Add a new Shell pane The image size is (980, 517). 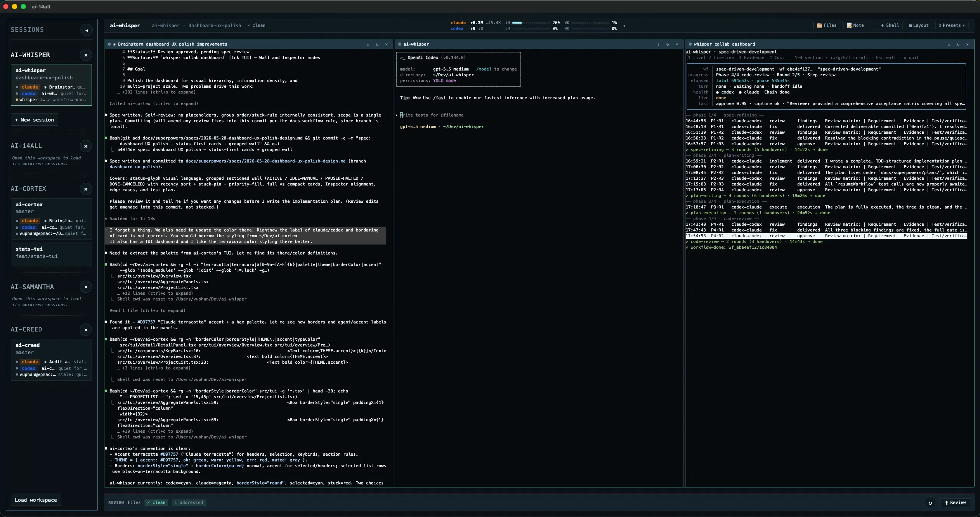[x=890, y=26]
